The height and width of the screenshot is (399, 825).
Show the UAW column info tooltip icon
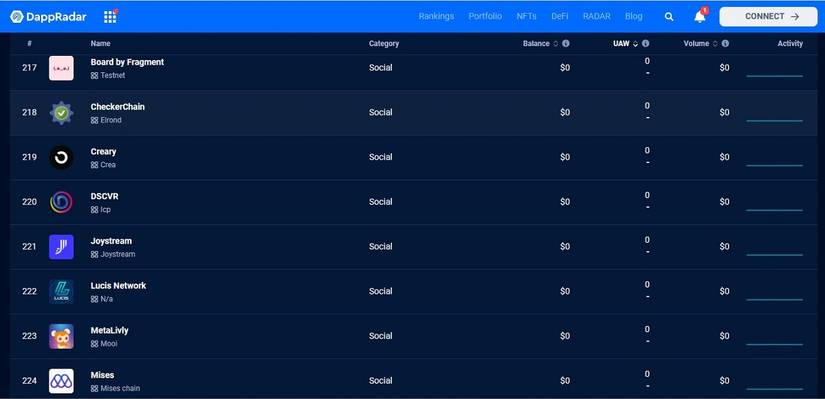646,44
